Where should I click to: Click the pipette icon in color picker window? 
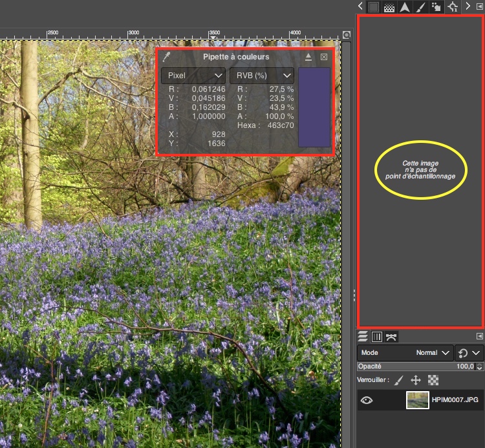pos(167,57)
